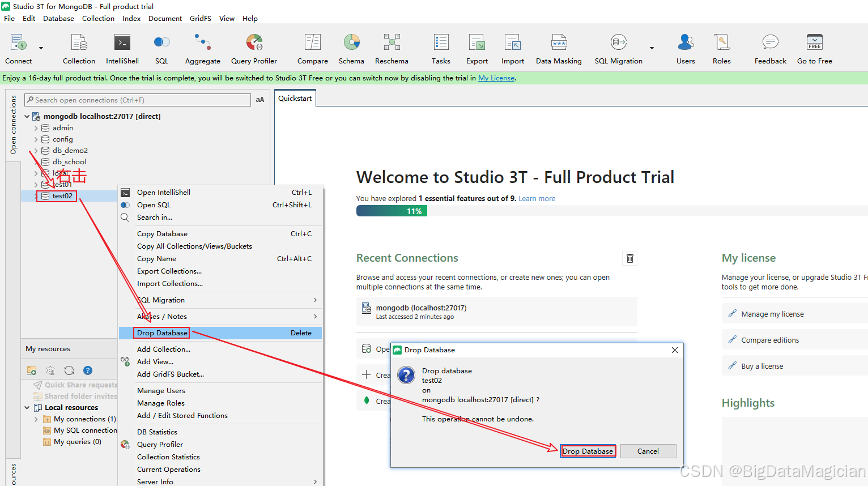Viewport: 868px width, 486px height.
Task: Open the Tasks toolbar icon
Action: point(441,42)
